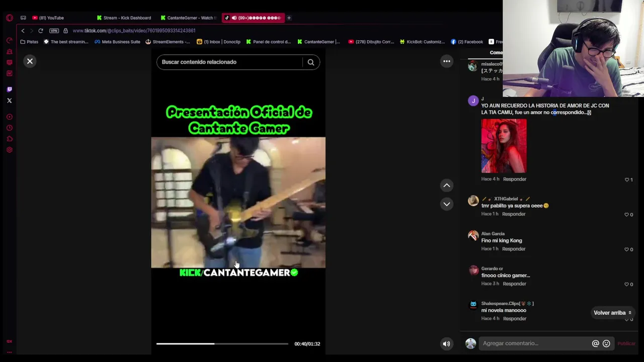Like XTHGabriel's comment with heart icon
The height and width of the screenshot is (362, 644).
point(627,215)
